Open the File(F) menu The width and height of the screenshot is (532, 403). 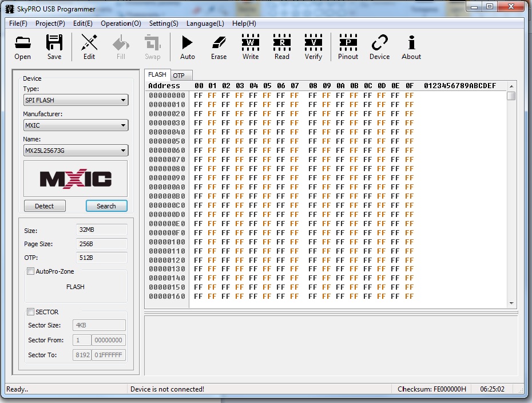(18, 23)
